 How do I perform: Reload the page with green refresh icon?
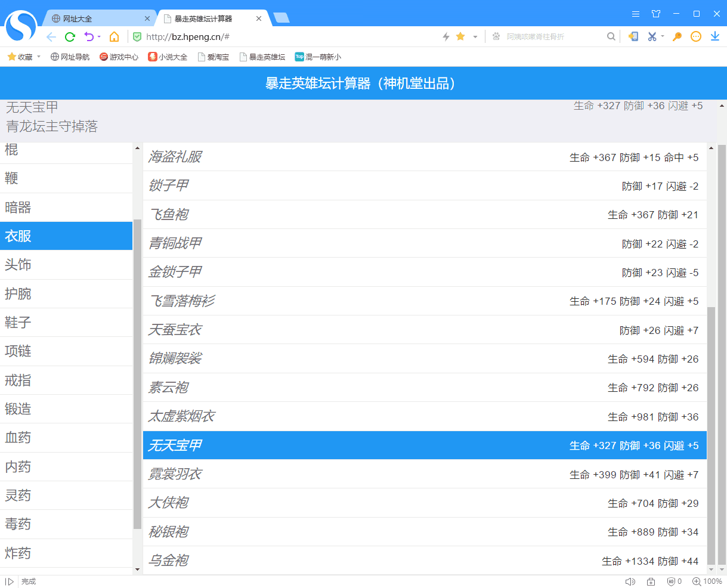coord(70,37)
